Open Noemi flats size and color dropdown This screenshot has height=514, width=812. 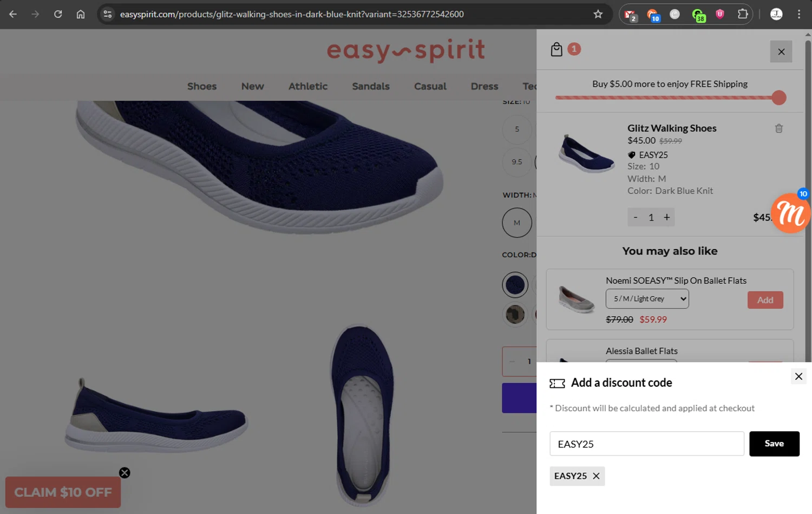click(x=647, y=298)
